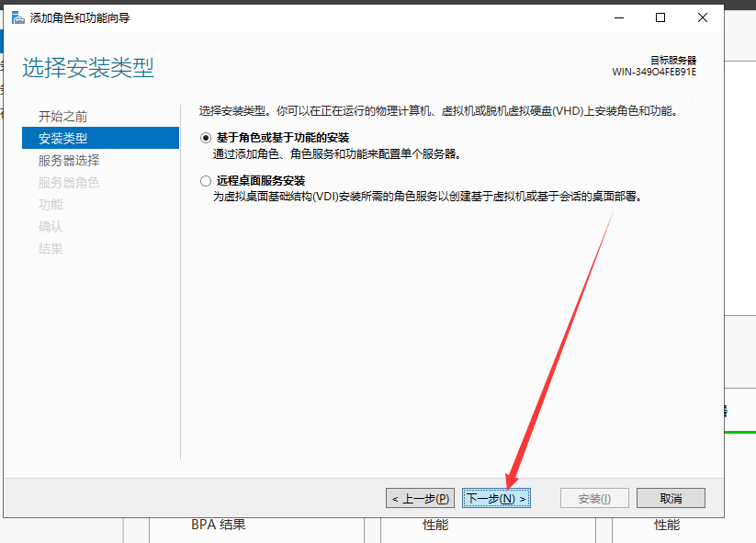The image size is (756, 543).
Task: Select the 安装类型 step in sidebar
Action: coord(62,139)
